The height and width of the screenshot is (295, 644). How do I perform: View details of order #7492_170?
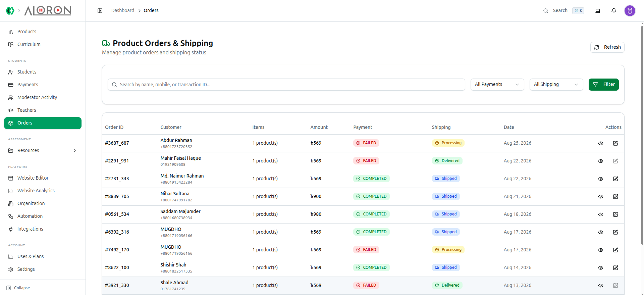601,250
